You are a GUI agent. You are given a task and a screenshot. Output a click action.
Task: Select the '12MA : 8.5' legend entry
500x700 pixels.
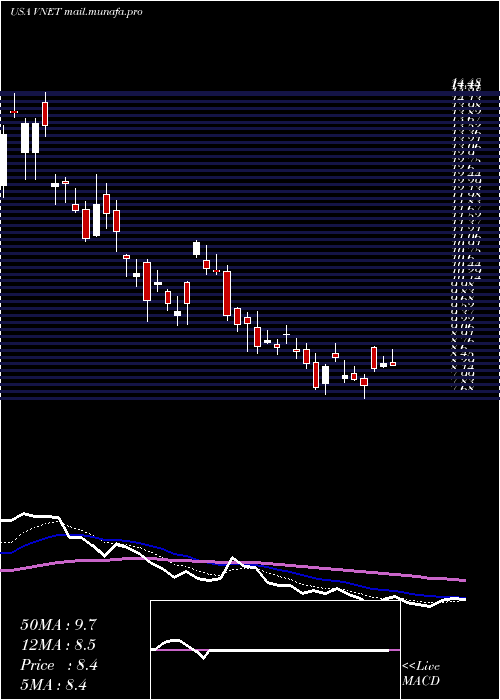[x=58, y=645]
